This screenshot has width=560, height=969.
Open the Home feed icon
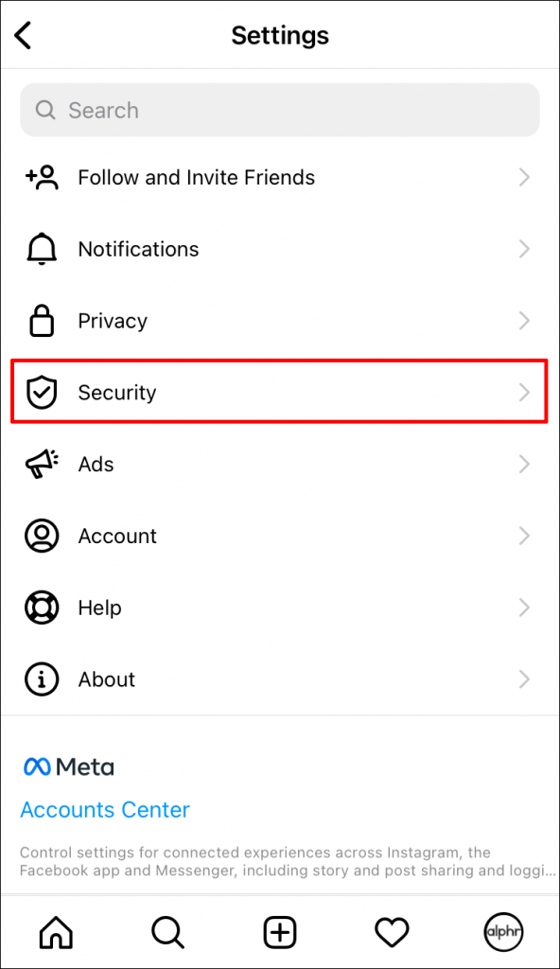[x=56, y=932]
